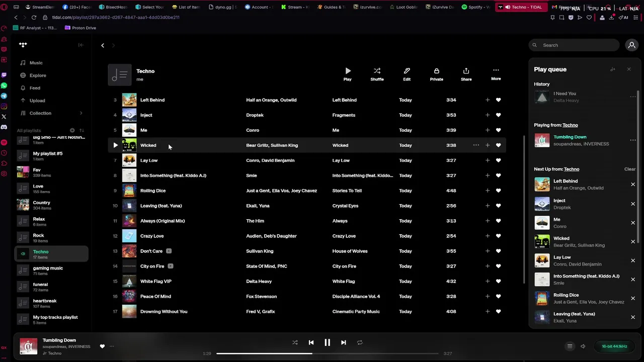
Task: Open the user profile icon
Action: (x=631, y=45)
